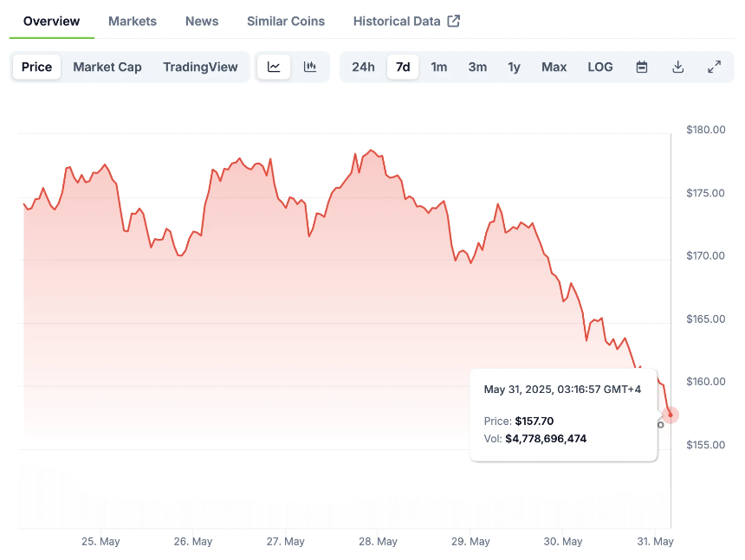Open the Historical Data page
The width and height of the screenshot is (745, 560).
pyautogui.click(x=397, y=21)
